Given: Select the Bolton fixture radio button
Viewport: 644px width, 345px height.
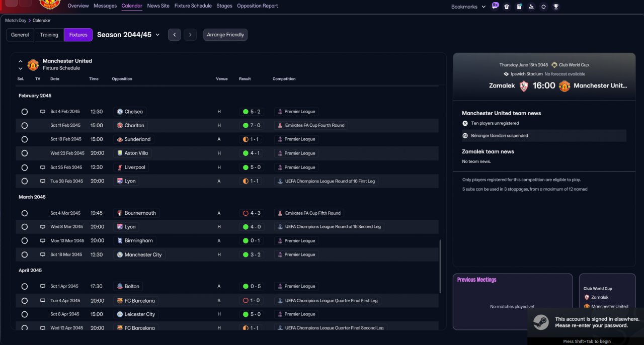Looking at the screenshot, I should [x=24, y=286].
